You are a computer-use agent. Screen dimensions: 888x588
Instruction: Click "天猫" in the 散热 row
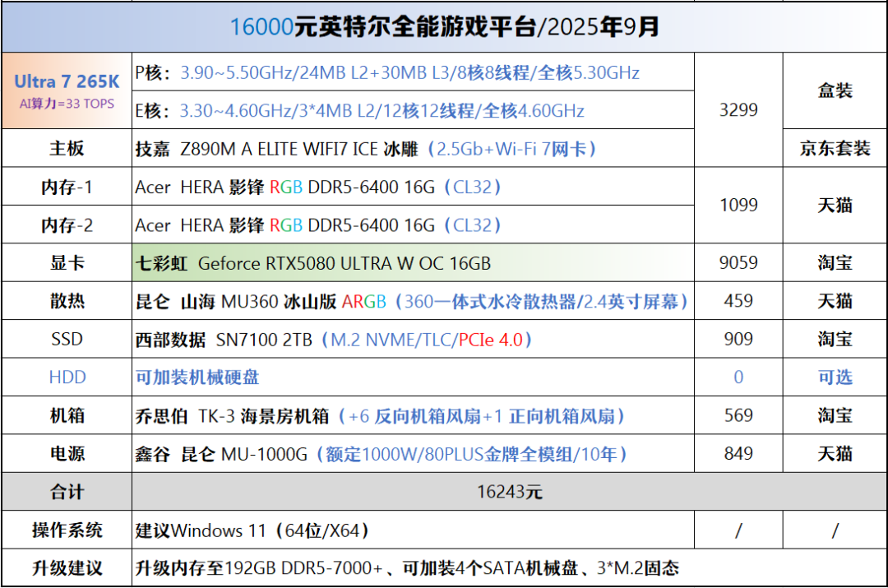[x=835, y=301]
